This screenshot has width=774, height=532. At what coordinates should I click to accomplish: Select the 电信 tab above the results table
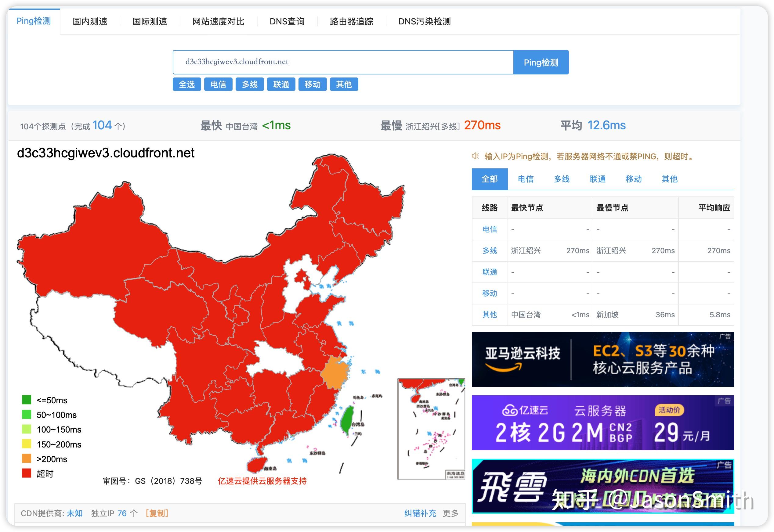click(526, 179)
